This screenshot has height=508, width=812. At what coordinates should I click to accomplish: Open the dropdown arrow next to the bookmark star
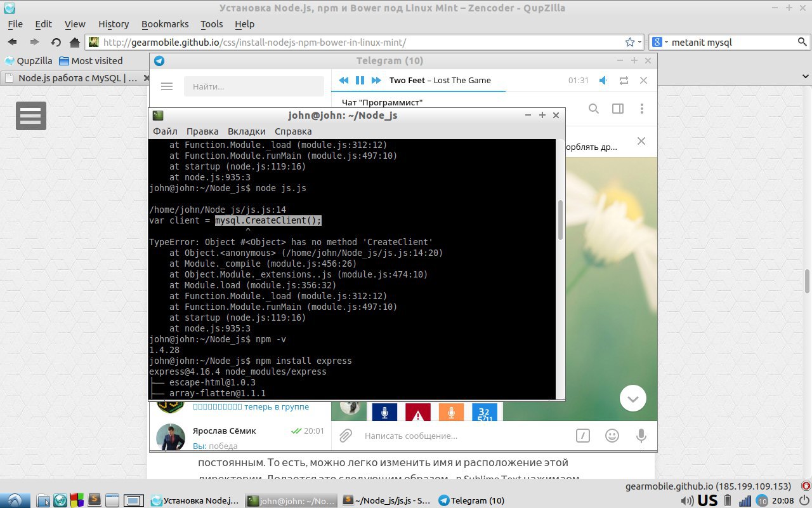(639, 43)
